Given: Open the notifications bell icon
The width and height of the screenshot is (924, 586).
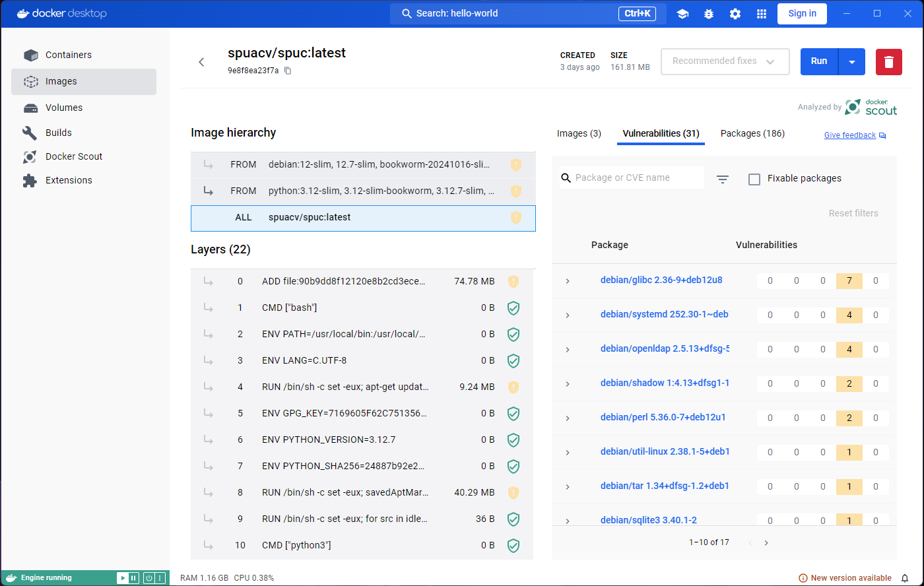Looking at the screenshot, I should pyautogui.click(x=905, y=578).
